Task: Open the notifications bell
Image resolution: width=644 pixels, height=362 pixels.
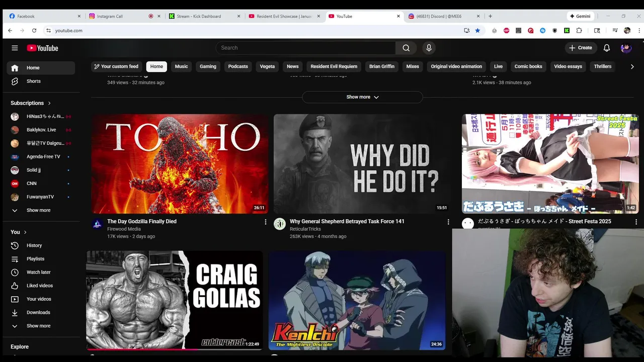Action: [607, 48]
